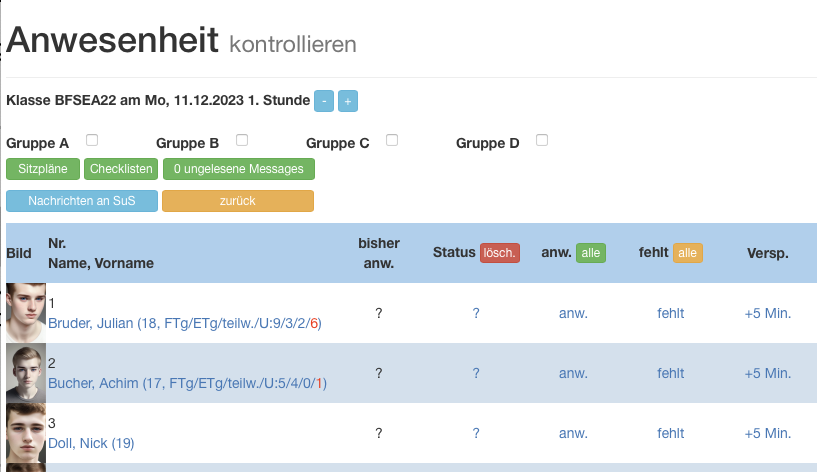Screen dimensions: 821x472
Task: Add +5 Min. delay for Bruder, Julian
Action: pos(768,313)
